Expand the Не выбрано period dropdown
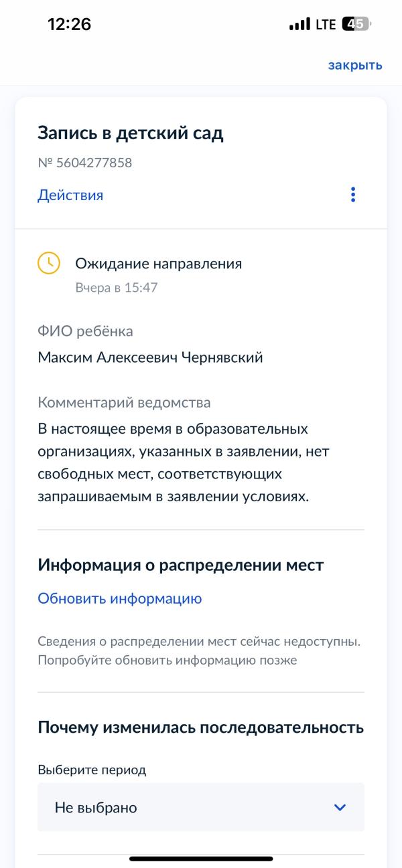Image resolution: width=402 pixels, height=868 pixels. (x=201, y=807)
